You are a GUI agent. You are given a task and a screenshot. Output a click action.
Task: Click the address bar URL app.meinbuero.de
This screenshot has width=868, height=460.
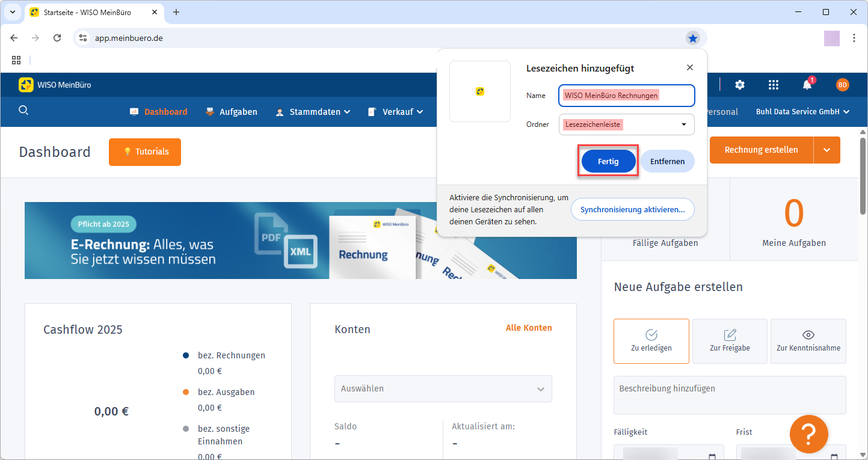tap(129, 38)
